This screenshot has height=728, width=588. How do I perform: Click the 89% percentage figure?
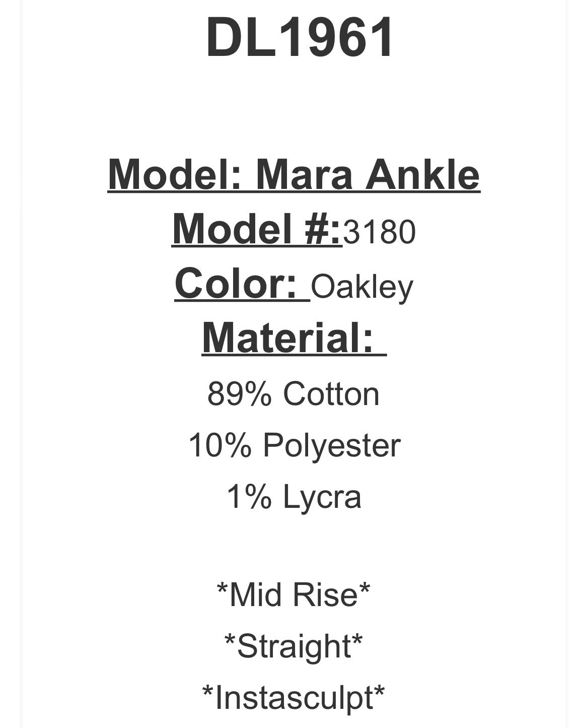pos(239,393)
